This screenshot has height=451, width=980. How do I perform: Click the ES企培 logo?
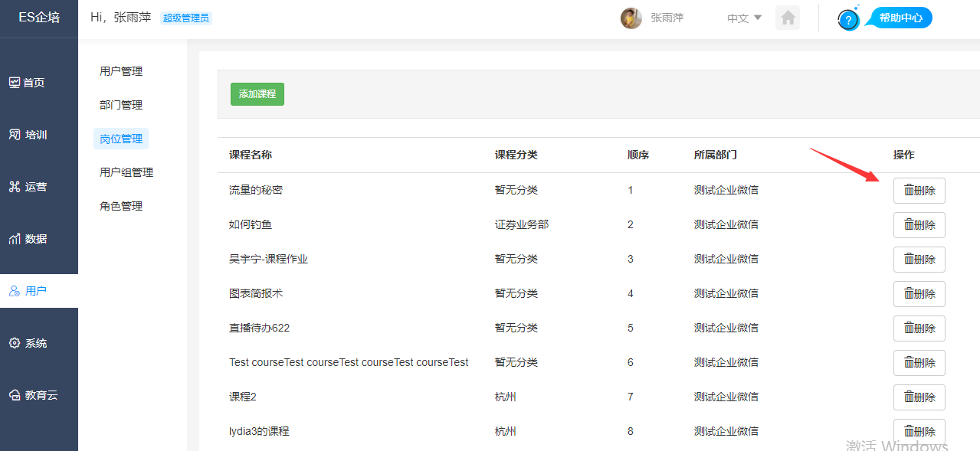coord(39,18)
